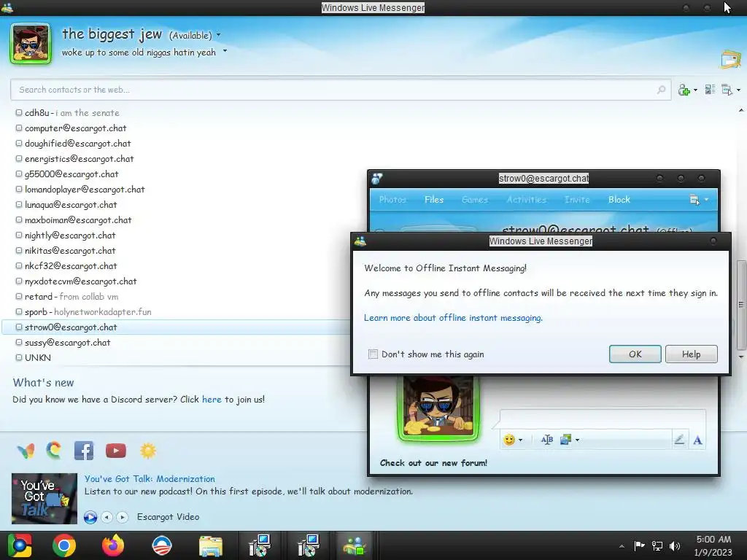Click the font letter A icon in chat

[697, 440]
